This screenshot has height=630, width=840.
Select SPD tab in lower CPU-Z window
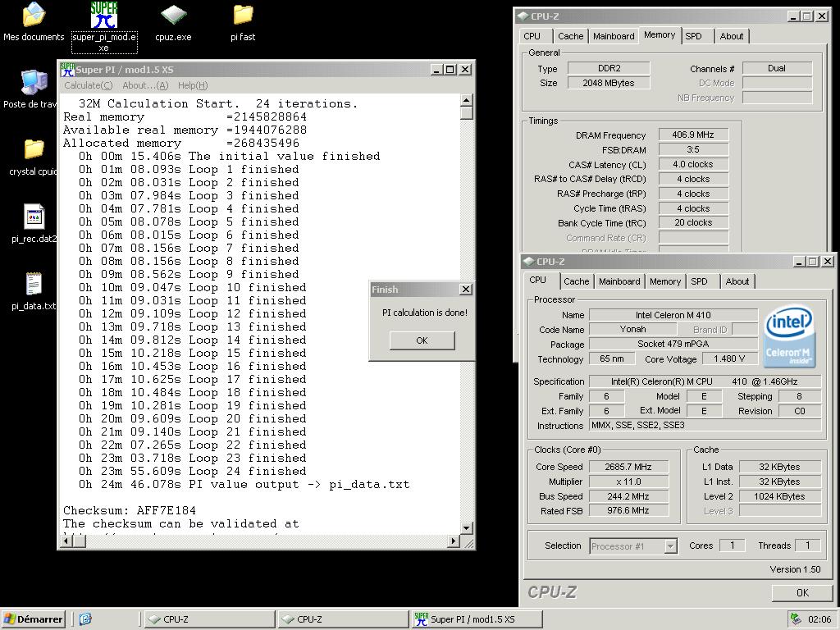click(x=699, y=281)
